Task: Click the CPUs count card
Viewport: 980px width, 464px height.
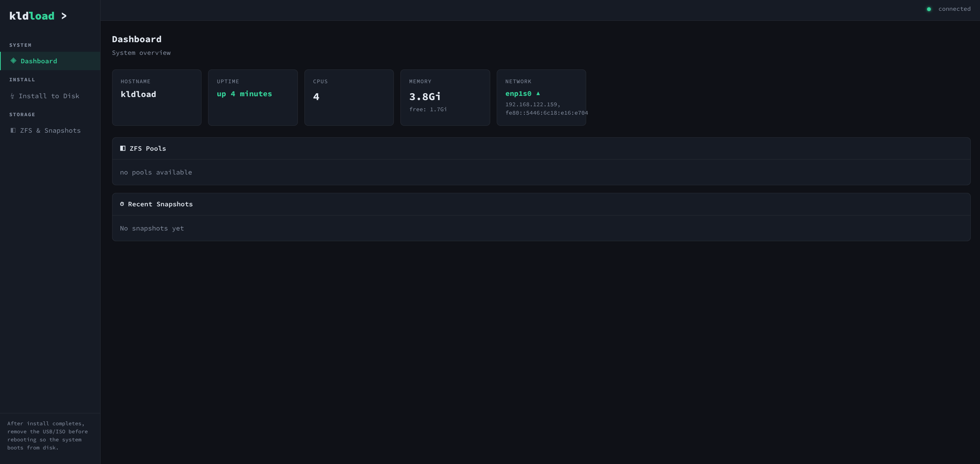Action: click(x=349, y=97)
